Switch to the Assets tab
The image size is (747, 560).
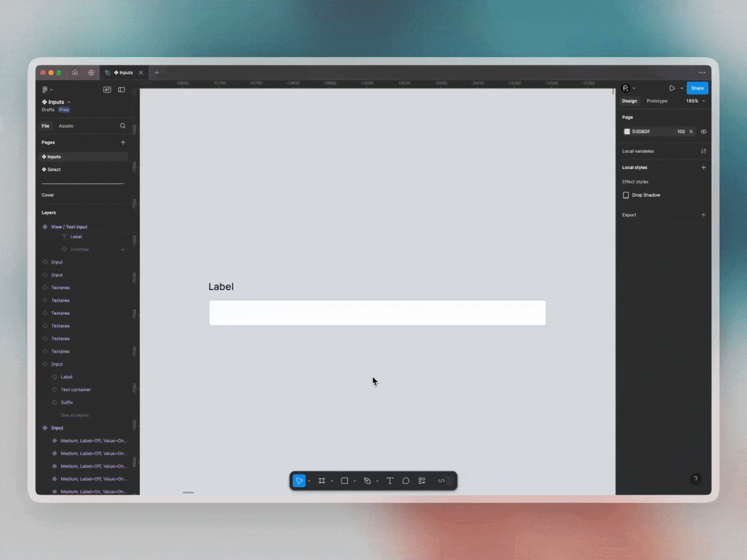click(66, 126)
